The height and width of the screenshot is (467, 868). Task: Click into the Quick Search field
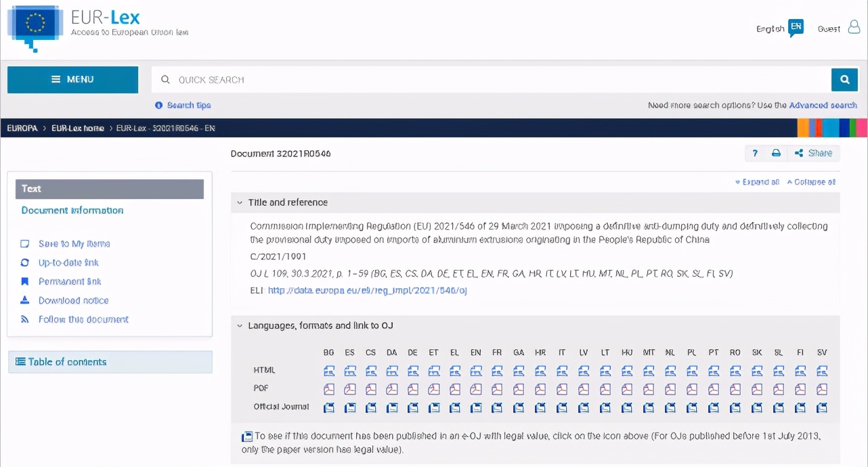point(491,80)
